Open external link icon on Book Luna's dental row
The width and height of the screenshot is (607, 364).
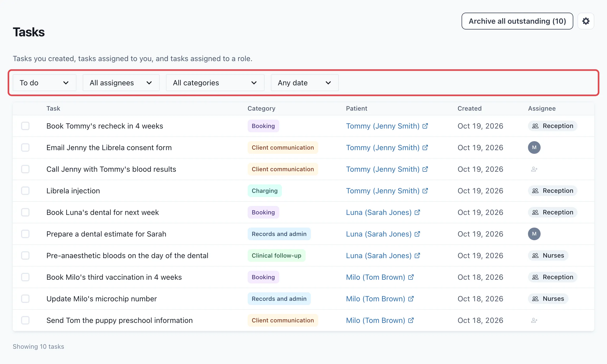[417, 212]
